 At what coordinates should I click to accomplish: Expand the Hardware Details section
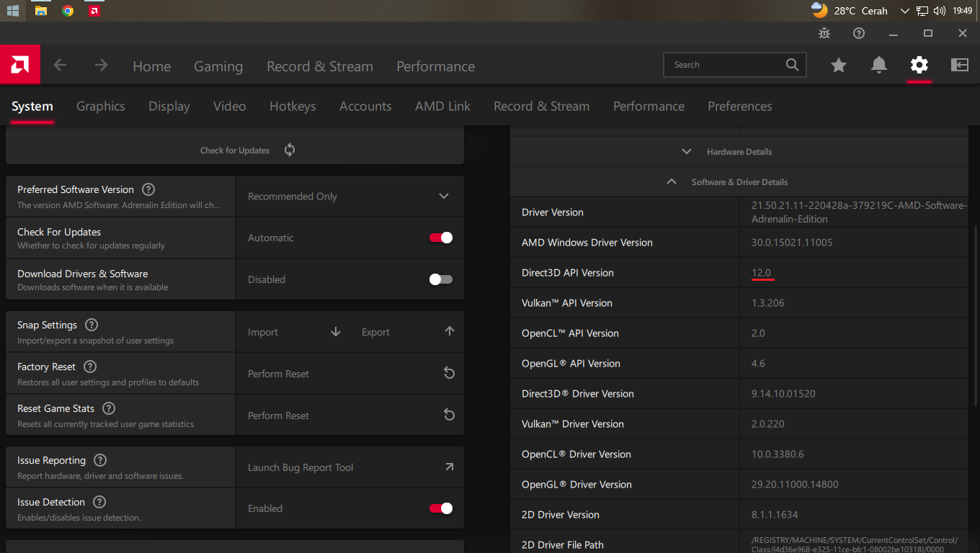pyautogui.click(x=739, y=152)
